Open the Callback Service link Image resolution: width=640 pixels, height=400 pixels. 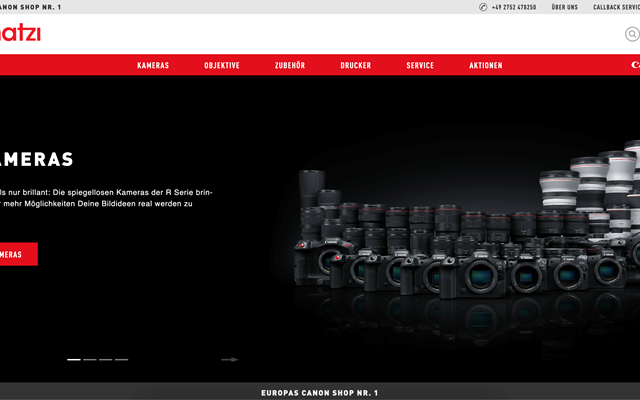[x=616, y=7]
